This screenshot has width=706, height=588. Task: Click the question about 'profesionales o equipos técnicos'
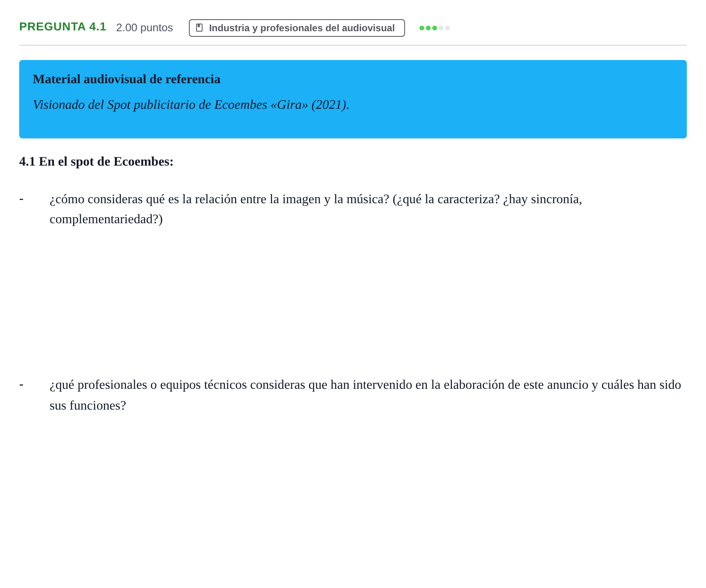[365, 395]
